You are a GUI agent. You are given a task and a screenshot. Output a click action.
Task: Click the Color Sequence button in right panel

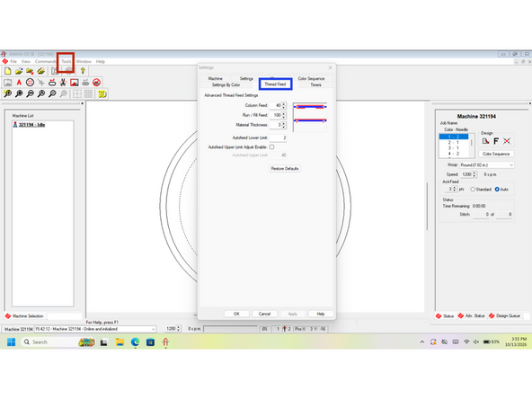(496, 154)
